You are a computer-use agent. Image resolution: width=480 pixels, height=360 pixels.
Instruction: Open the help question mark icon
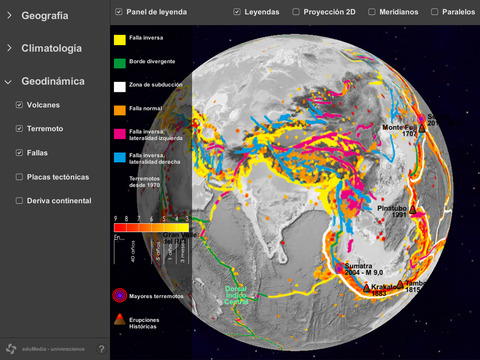(x=101, y=349)
